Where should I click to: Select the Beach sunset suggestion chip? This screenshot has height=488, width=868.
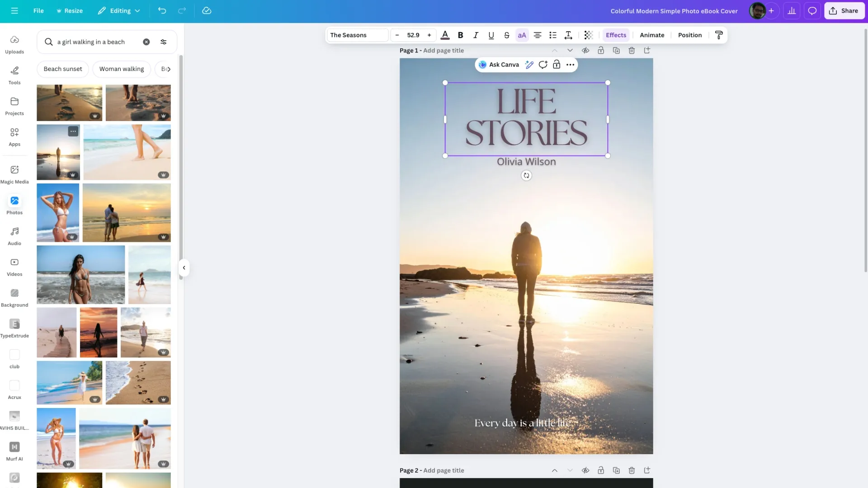coord(63,69)
